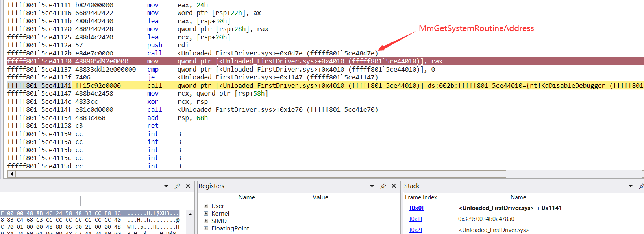Open the memory panel options dropdown
Viewport: 644px width, 234px height.
(166, 186)
